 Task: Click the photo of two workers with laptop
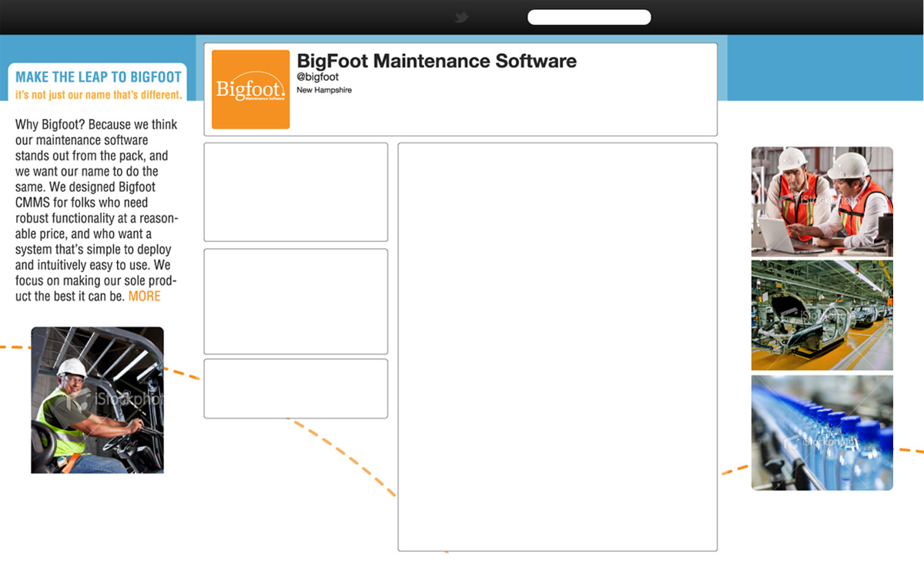coord(822,201)
